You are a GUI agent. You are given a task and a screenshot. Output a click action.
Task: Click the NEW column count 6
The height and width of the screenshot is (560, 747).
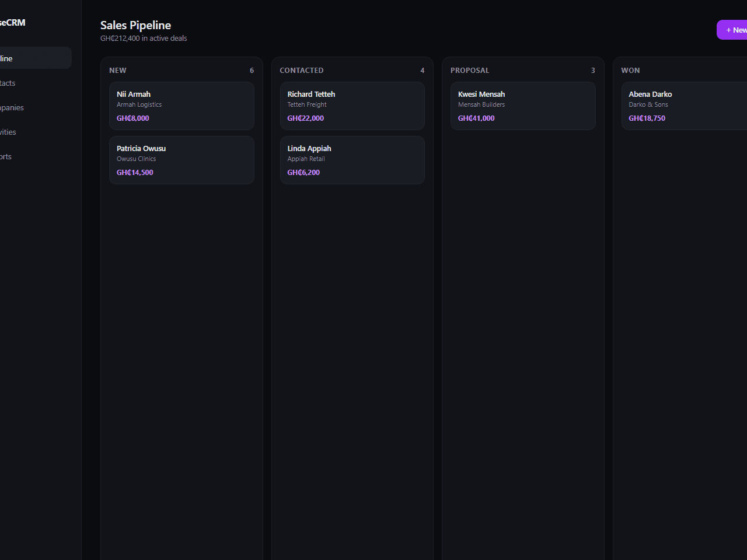[x=252, y=70]
